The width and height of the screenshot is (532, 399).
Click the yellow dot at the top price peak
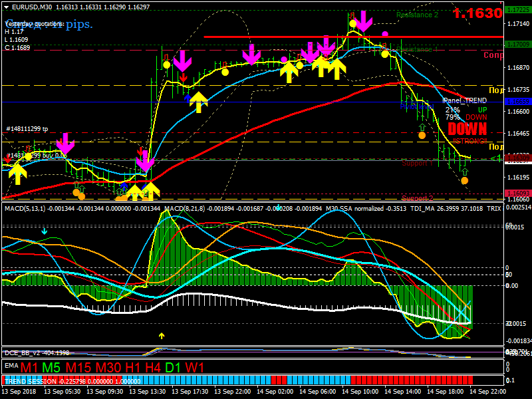353,23
